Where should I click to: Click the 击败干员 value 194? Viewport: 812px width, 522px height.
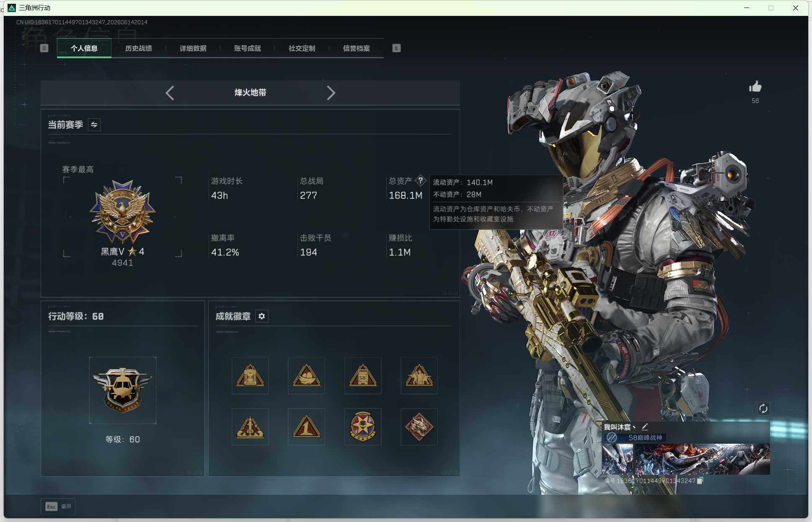[308, 252]
